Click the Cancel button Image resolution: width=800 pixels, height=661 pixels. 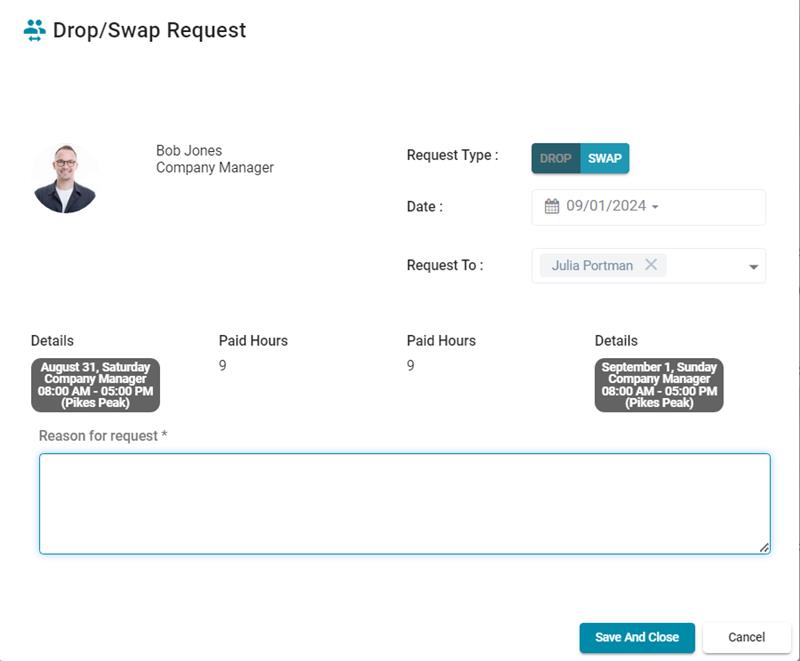click(746, 638)
